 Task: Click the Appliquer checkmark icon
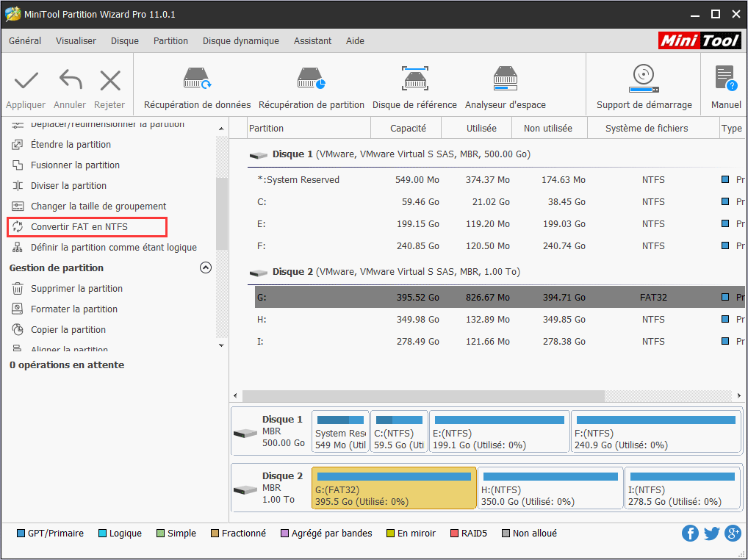[26, 81]
